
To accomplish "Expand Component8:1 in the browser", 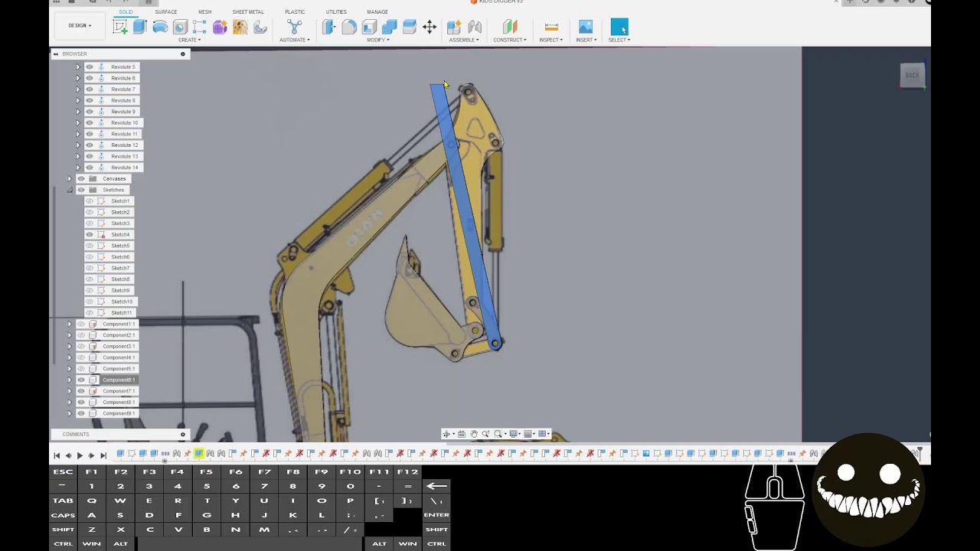I will tap(70, 403).
